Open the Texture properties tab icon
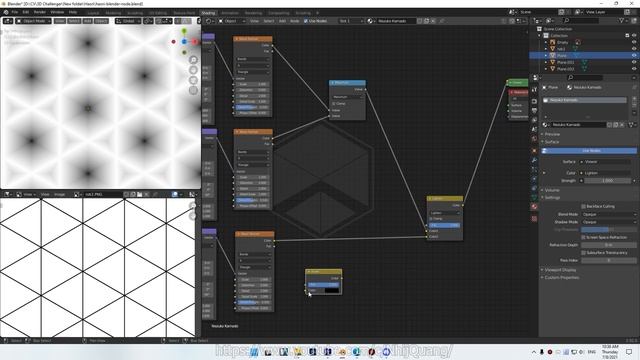This screenshot has height=360, width=640. [534, 219]
